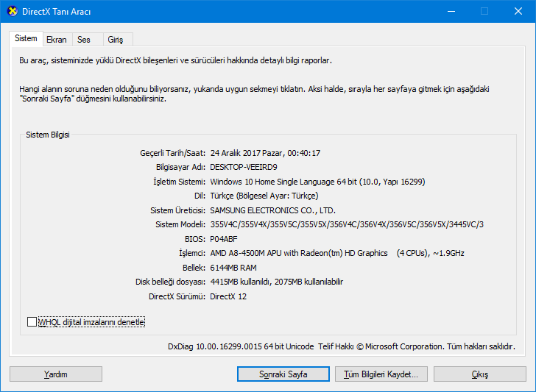
Task: Click the Bellek label
Action: pos(194,268)
